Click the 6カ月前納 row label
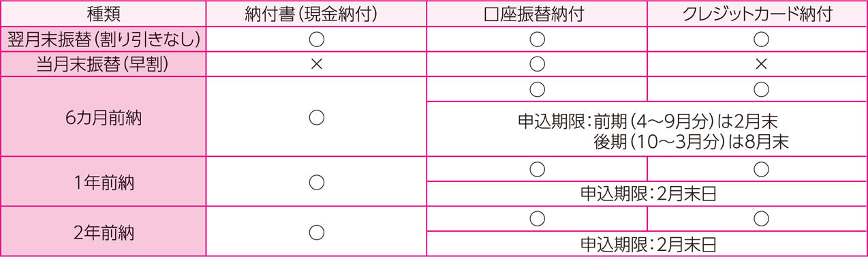 click(103, 117)
